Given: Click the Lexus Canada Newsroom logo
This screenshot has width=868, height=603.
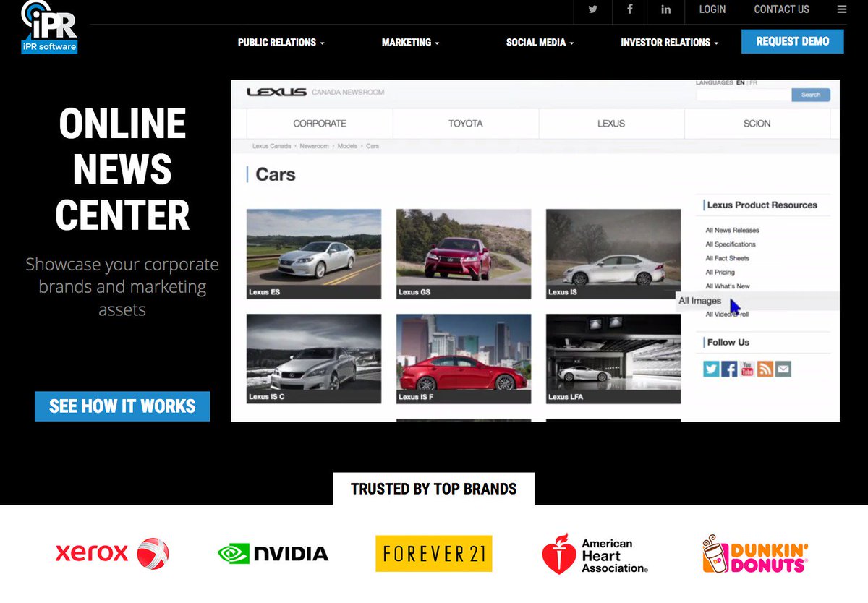Looking at the screenshot, I should 315,93.
